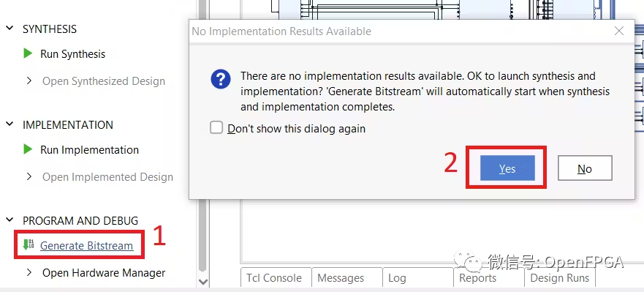The image size is (644, 292).
Task: Click the Flow Navigator scrollbar down arrow
Action: 203,282
